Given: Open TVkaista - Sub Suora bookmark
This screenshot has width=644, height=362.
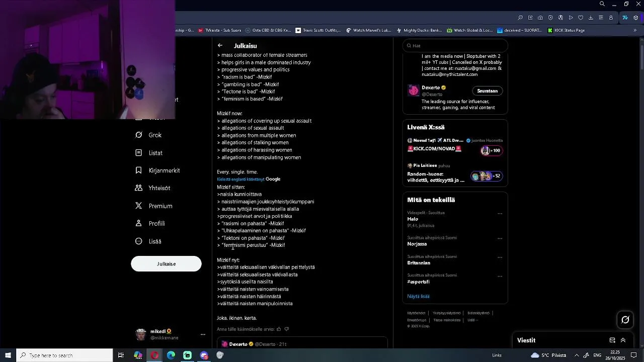Looking at the screenshot, I should pos(219,30).
